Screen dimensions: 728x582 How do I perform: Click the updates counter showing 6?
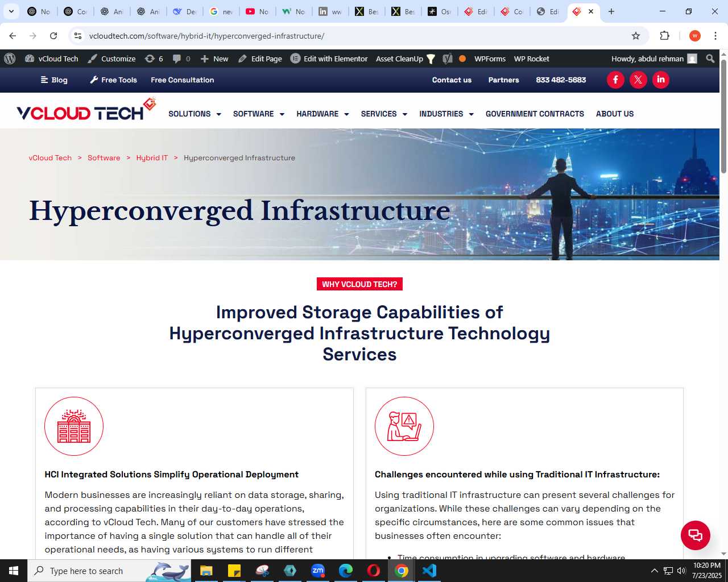tap(154, 59)
